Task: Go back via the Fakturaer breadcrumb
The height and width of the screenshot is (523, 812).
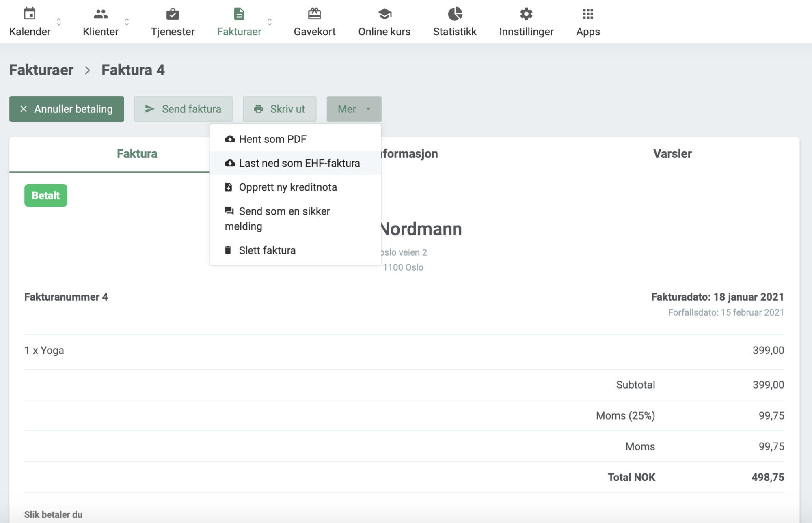Action: 41,70
